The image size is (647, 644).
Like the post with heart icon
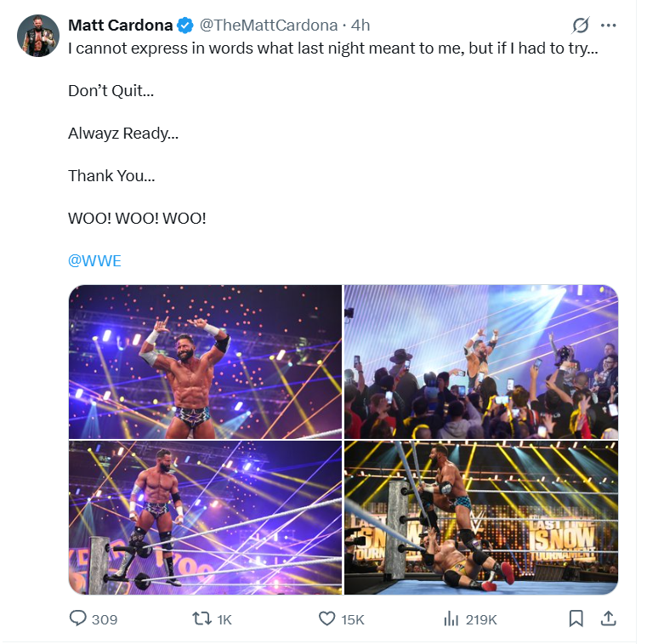326,618
